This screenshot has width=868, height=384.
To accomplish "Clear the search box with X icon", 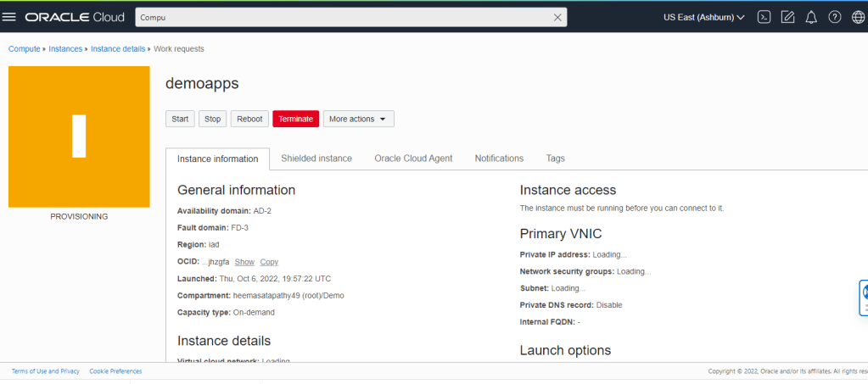I will point(557,17).
